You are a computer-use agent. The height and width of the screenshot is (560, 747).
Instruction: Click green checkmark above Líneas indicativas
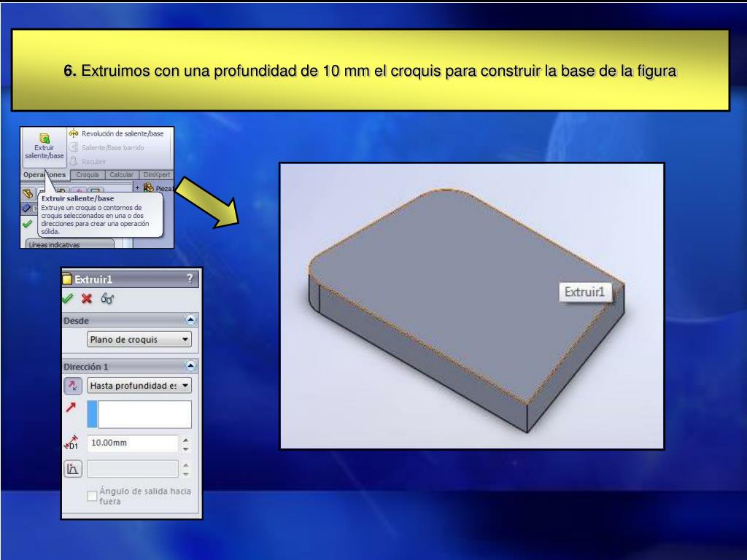tap(28, 224)
